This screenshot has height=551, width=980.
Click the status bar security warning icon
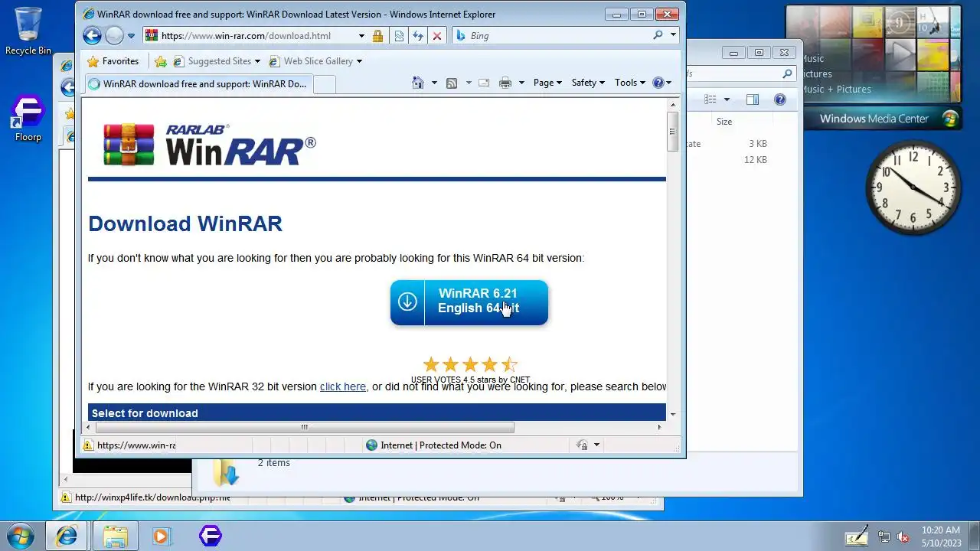pos(88,445)
